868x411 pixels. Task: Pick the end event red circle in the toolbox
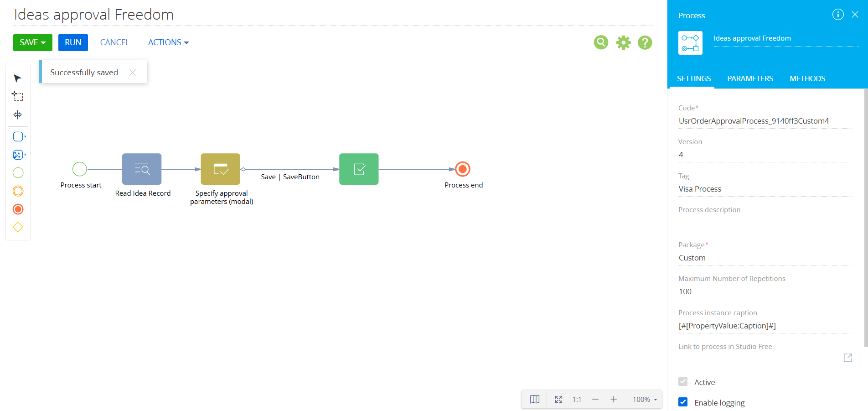pyautogui.click(x=18, y=209)
